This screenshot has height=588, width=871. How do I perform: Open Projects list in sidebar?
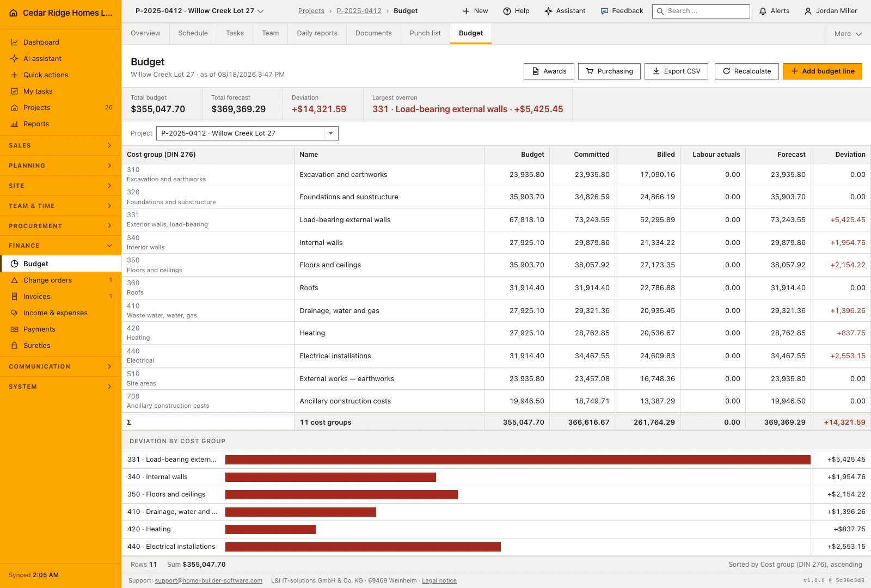point(60,107)
